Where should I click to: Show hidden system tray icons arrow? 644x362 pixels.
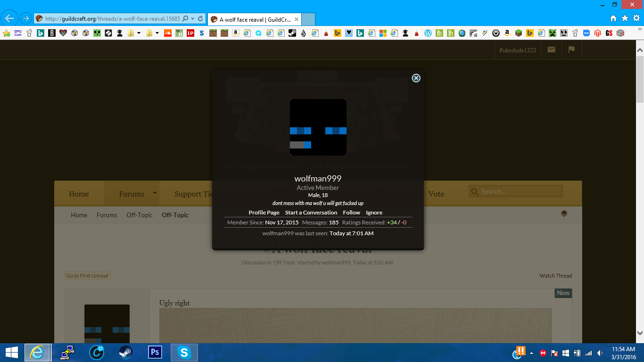point(532,353)
